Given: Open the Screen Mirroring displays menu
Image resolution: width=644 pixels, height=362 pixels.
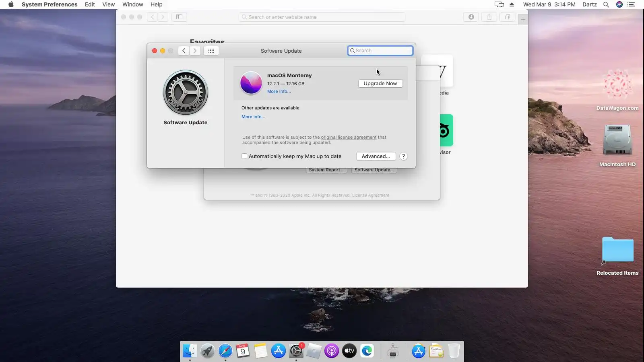Looking at the screenshot, I should pos(499,4).
